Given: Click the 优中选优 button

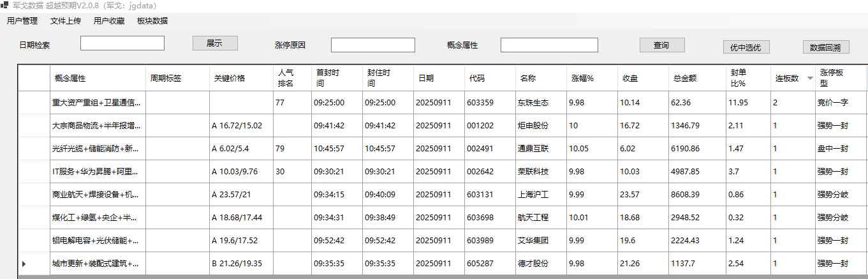Looking at the screenshot, I should [746, 47].
